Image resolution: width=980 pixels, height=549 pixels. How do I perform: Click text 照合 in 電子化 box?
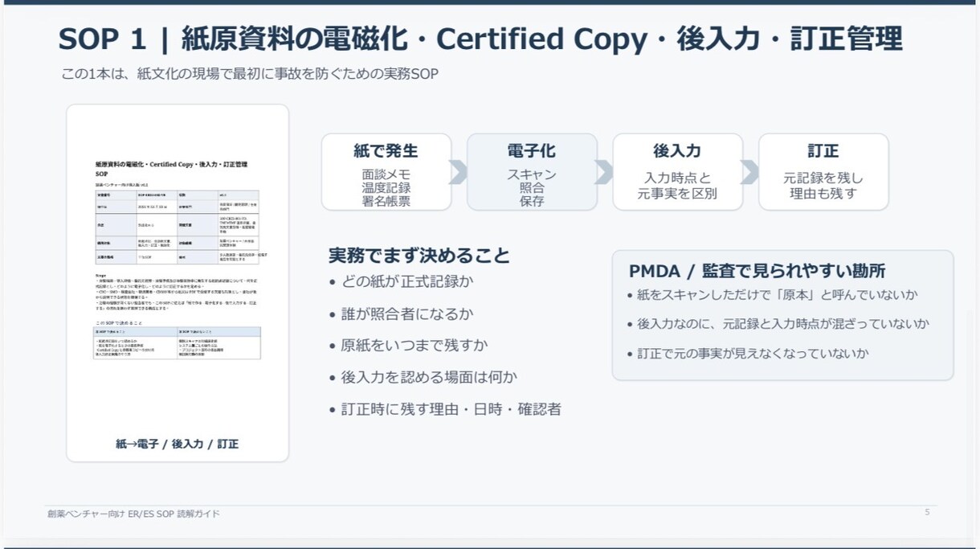(x=532, y=188)
